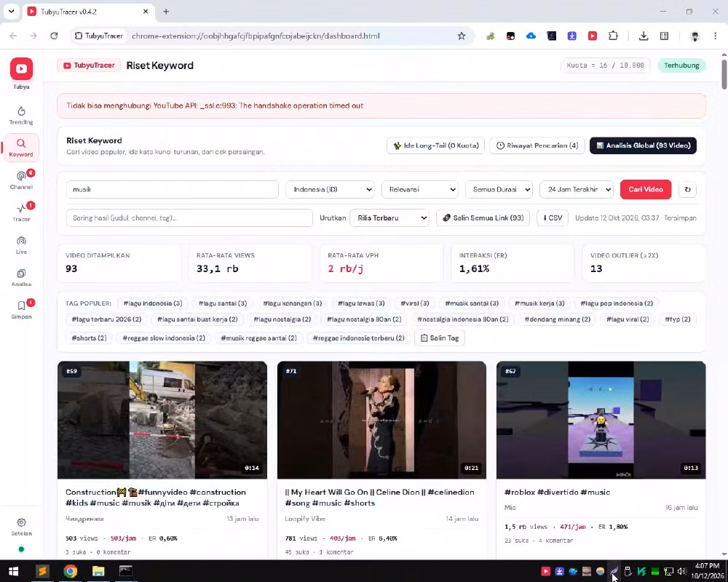Expand the Indonesia (ID) region dropdown
This screenshot has height=582, width=728.
pos(330,189)
